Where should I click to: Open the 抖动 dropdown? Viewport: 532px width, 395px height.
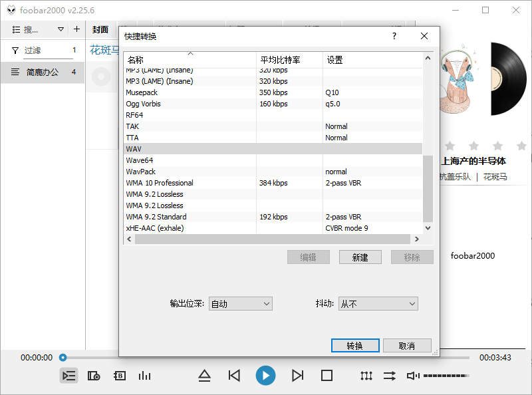tap(378, 303)
